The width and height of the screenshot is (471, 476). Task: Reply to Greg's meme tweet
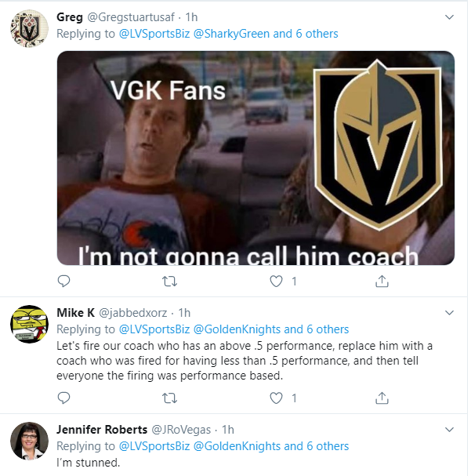tap(64, 281)
